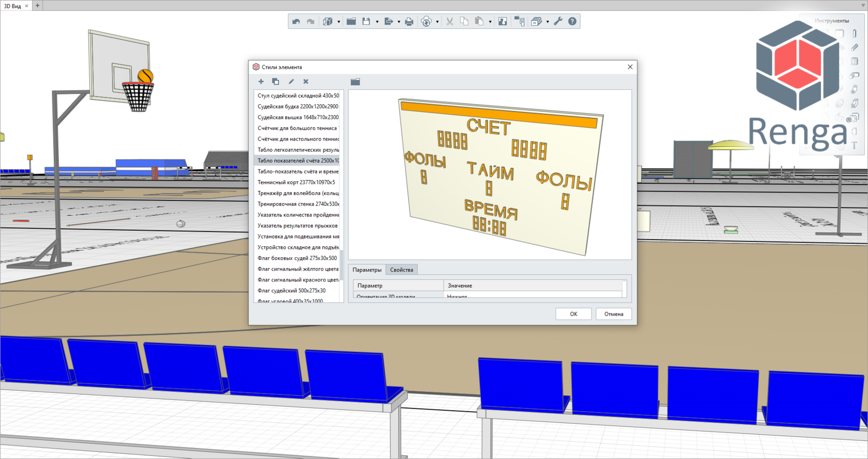Switch to the Свойства tab

401,270
